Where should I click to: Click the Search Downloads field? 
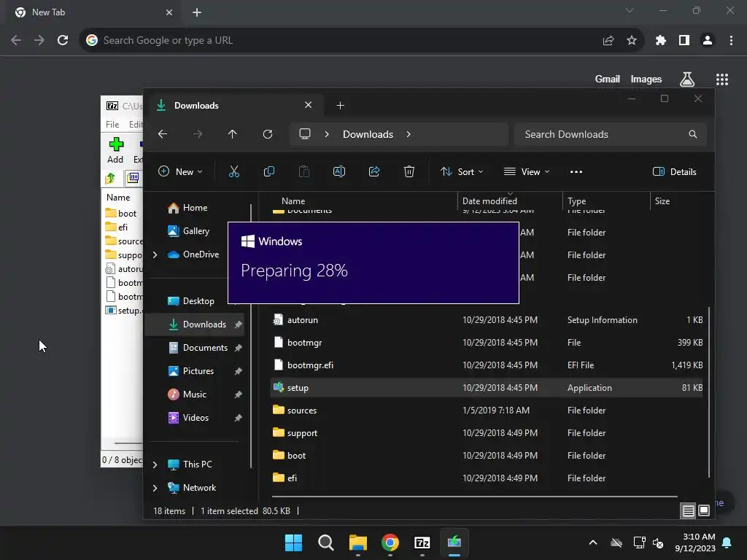coord(611,134)
